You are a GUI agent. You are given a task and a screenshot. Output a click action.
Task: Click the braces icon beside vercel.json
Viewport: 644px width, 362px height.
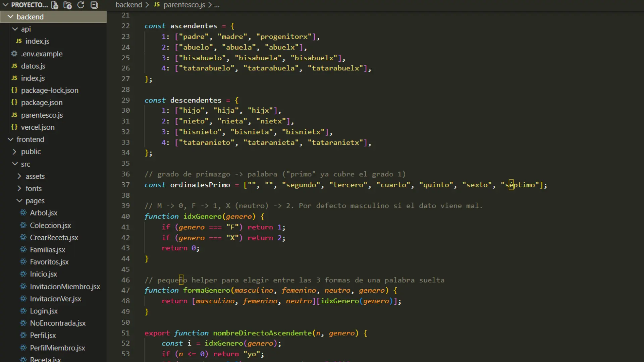coord(14,127)
